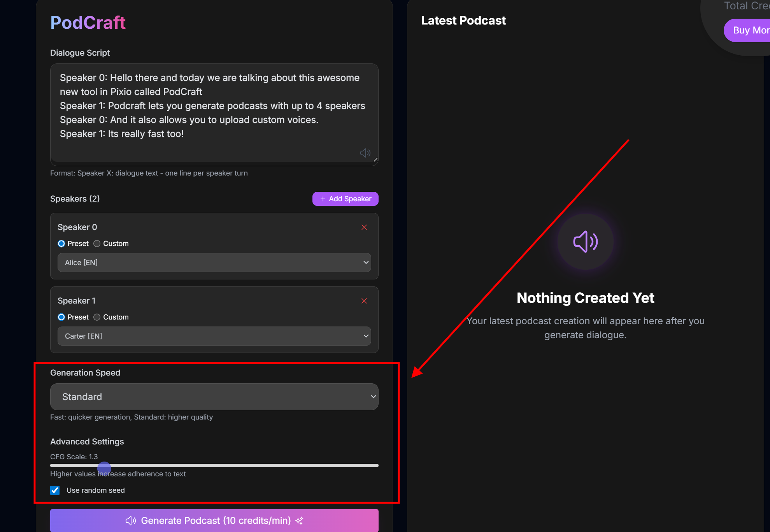Click the 'Nothing Created Yet' heading
The image size is (770, 532).
585,298
